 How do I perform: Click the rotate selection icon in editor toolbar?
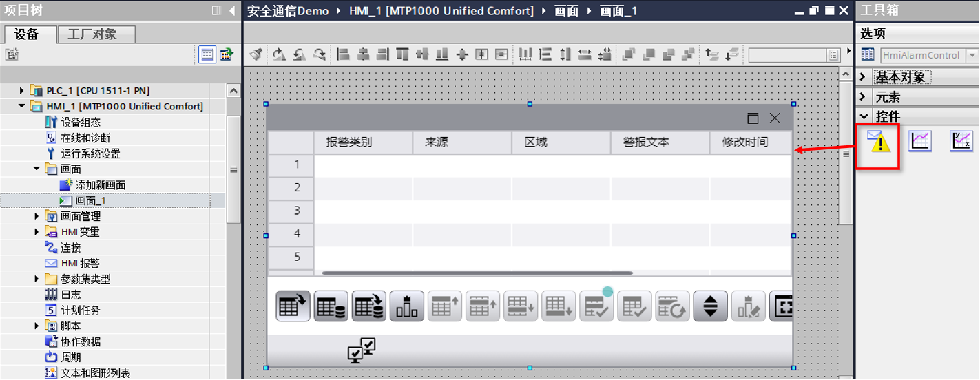279,54
